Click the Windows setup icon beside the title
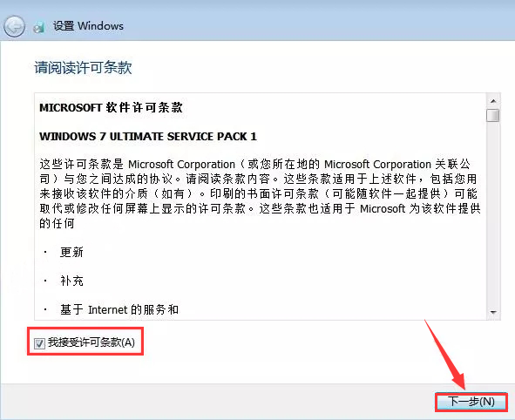 pos(39,27)
